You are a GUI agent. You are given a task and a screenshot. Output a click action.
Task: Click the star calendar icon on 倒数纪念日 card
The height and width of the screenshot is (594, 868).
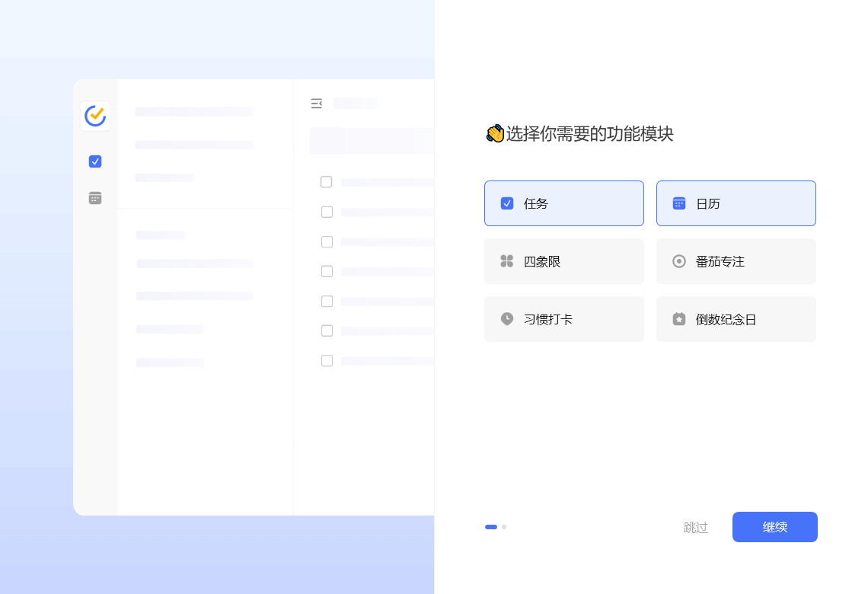679,319
